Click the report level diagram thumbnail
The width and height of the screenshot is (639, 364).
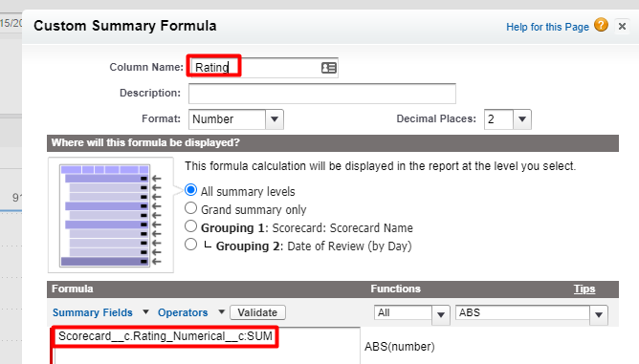coord(110,215)
